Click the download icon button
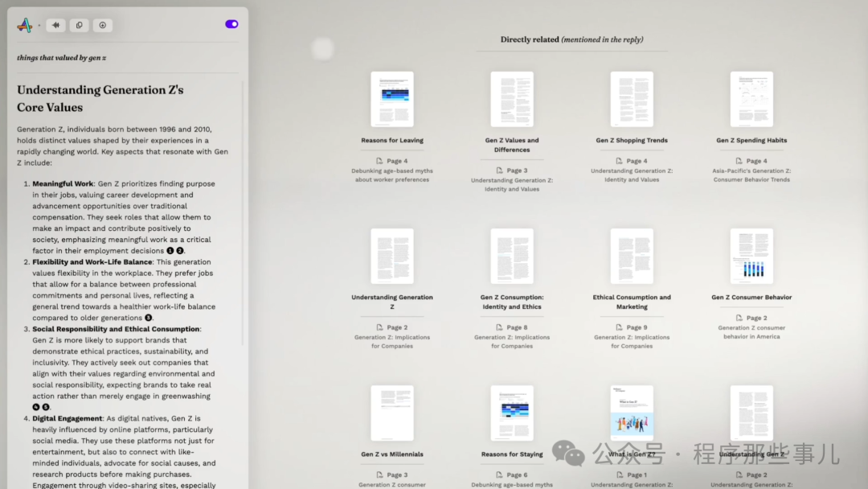 (x=102, y=25)
